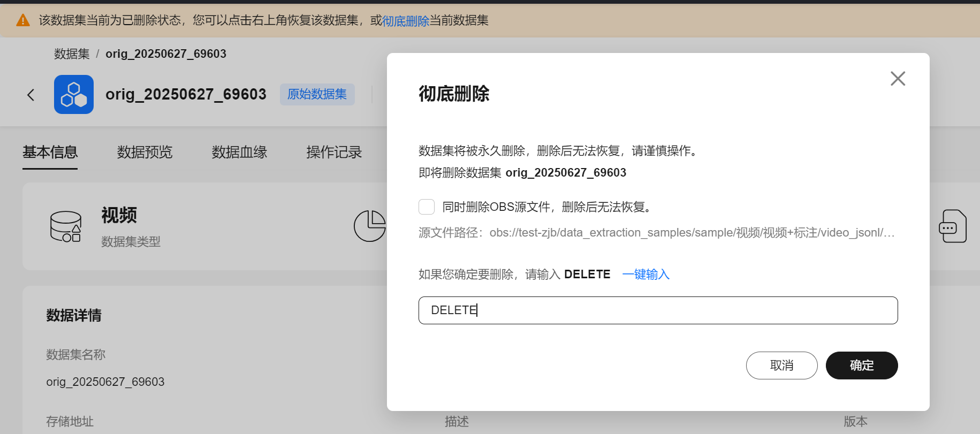Screen dimensions: 980x434
Task: Go to 数据集 in breadcrumb
Action: tap(72, 54)
